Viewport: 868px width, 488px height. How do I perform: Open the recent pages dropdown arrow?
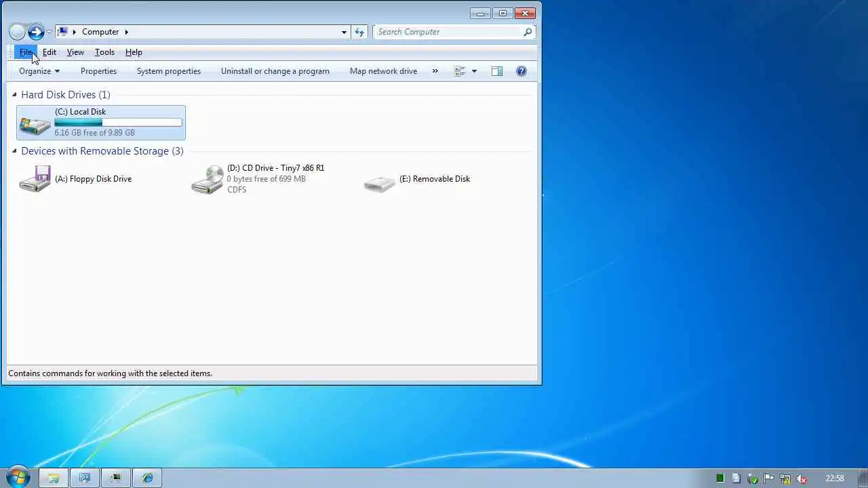(49, 32)
